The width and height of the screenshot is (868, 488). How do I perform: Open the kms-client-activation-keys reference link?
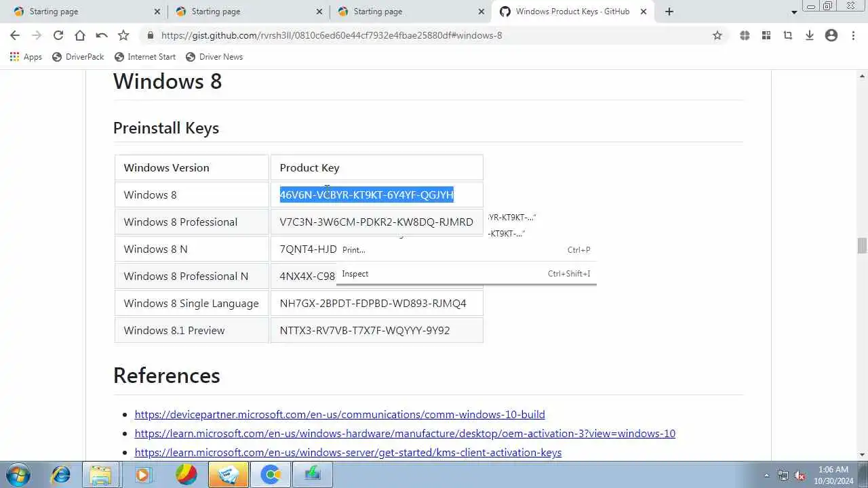(348, 452)
